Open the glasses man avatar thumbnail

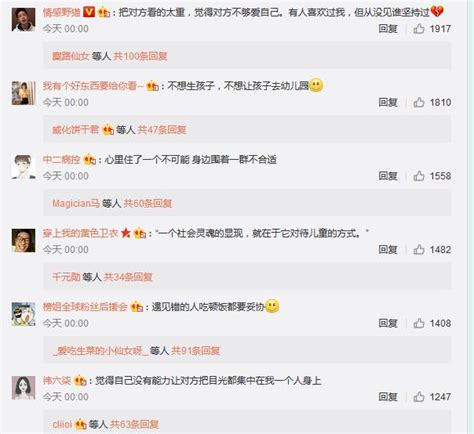[x=23, y=240]
